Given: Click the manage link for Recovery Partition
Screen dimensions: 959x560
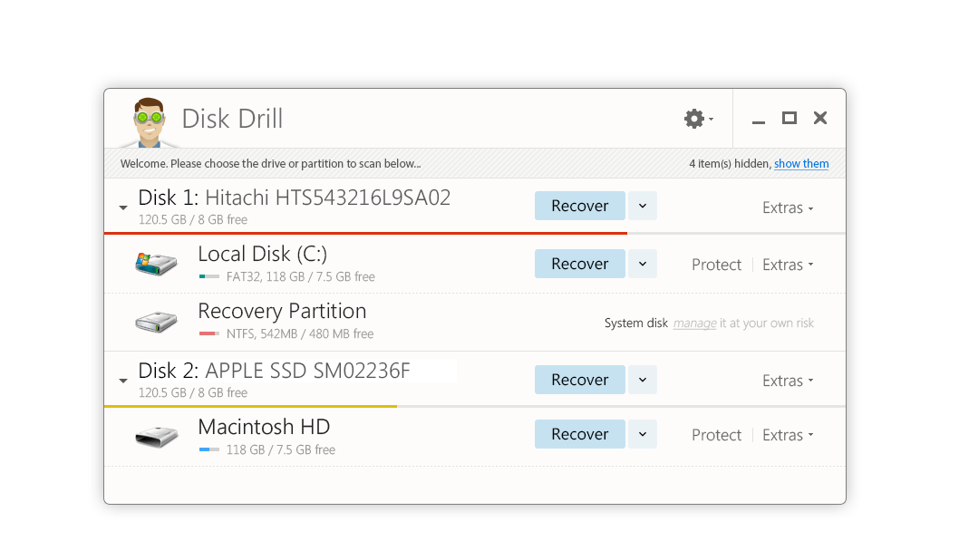Looking at the screenshot, I should (695, 323).
